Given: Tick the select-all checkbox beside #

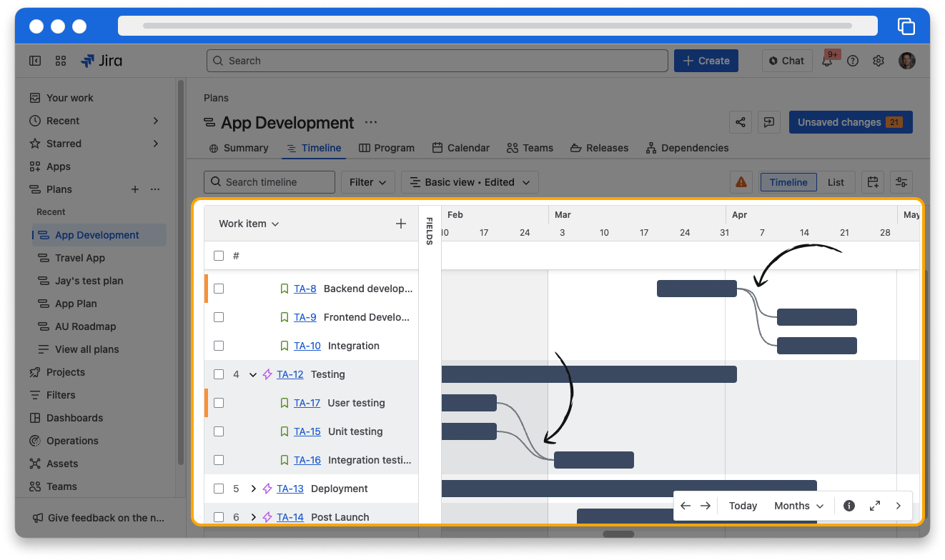Looking at the screenshot, I should point(219,256).
